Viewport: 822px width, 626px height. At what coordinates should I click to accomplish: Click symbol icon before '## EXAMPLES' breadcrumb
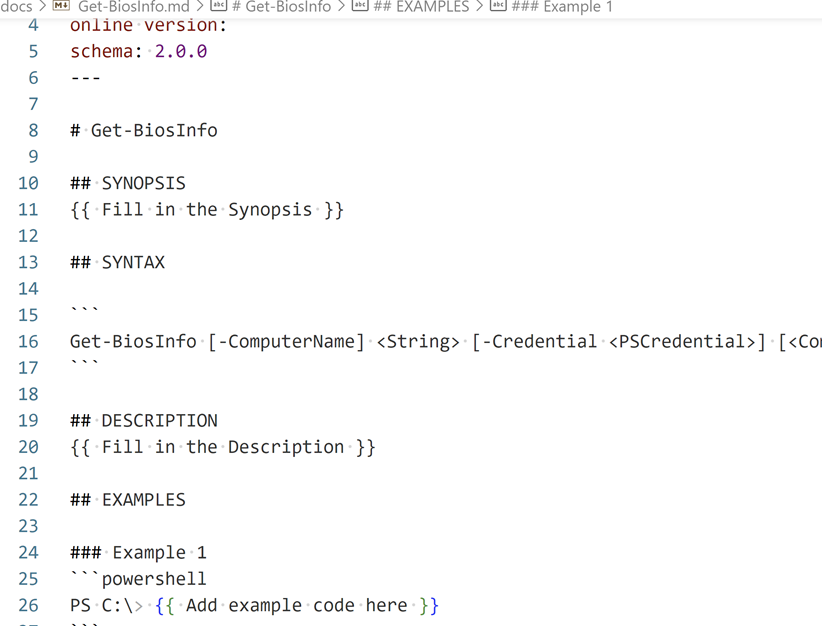[360, 6]
